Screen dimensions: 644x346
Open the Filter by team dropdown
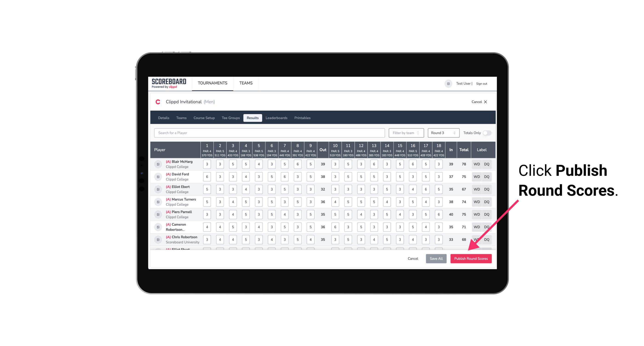coord(406,133)
